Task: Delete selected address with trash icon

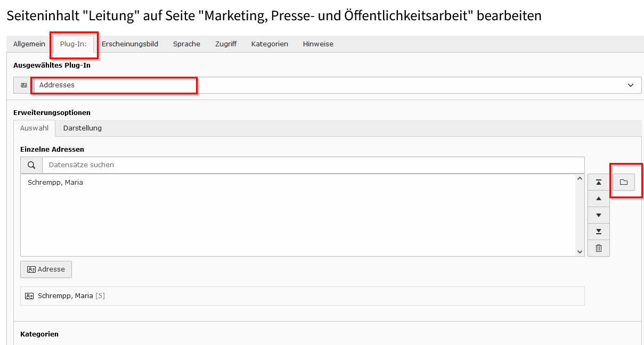Action: 599,248
